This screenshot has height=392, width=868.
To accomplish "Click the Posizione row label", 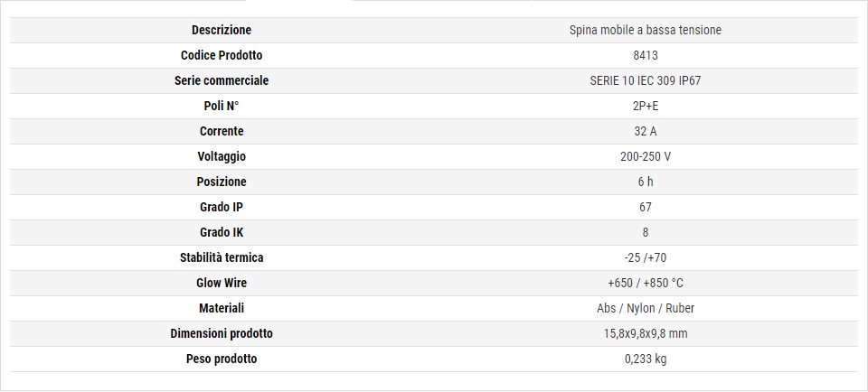I will click(222, 182).
